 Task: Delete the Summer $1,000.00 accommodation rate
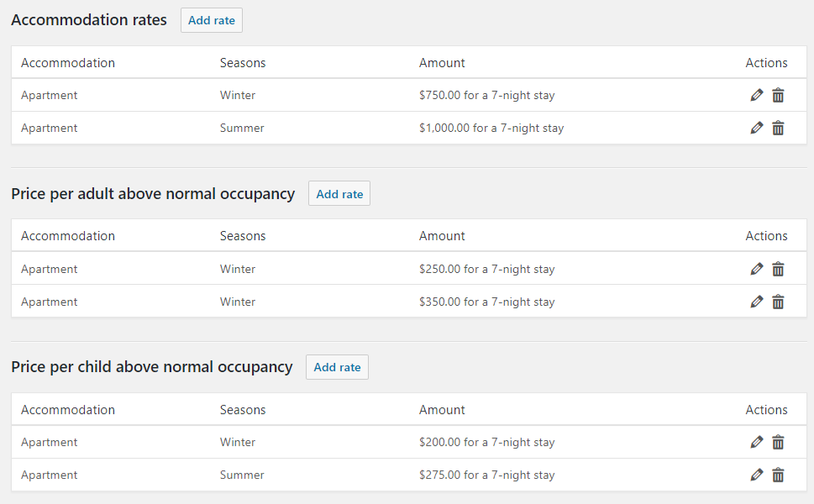(x=778, y=128)
